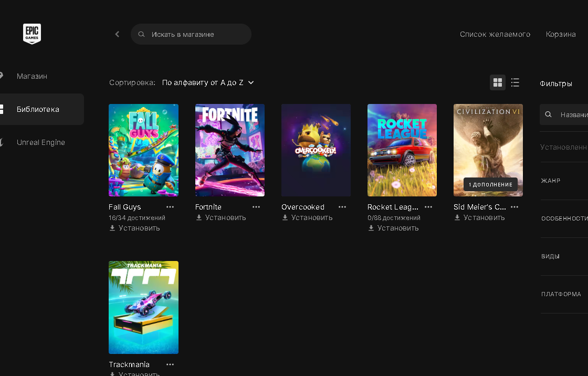Click the Фильтры heading
The width and height of the screenshot is (588, 376).
pyautogui.click(x=556, y=83)
